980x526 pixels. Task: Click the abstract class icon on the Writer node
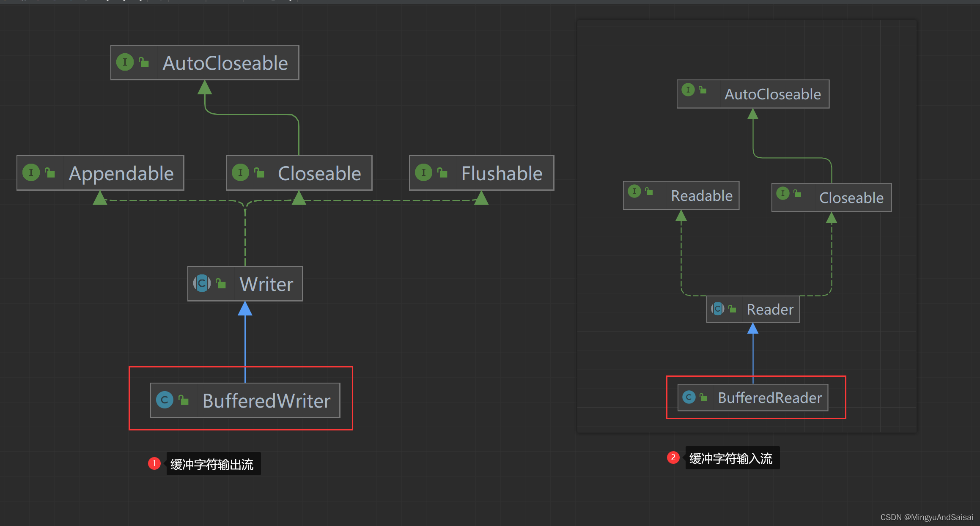click(202, 283)
